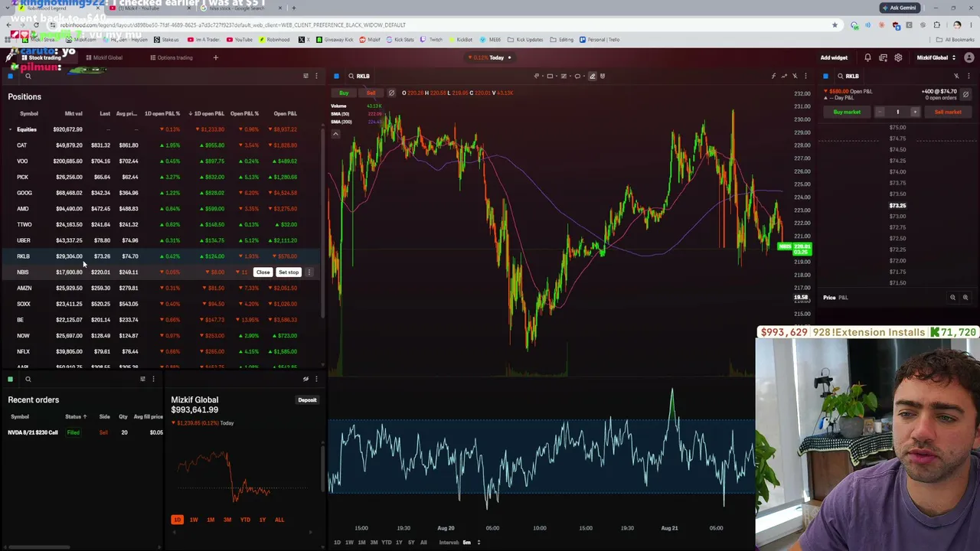Open Recent orders panel search
This screenshot has height=551, width=980.
(x=28, y=379)
